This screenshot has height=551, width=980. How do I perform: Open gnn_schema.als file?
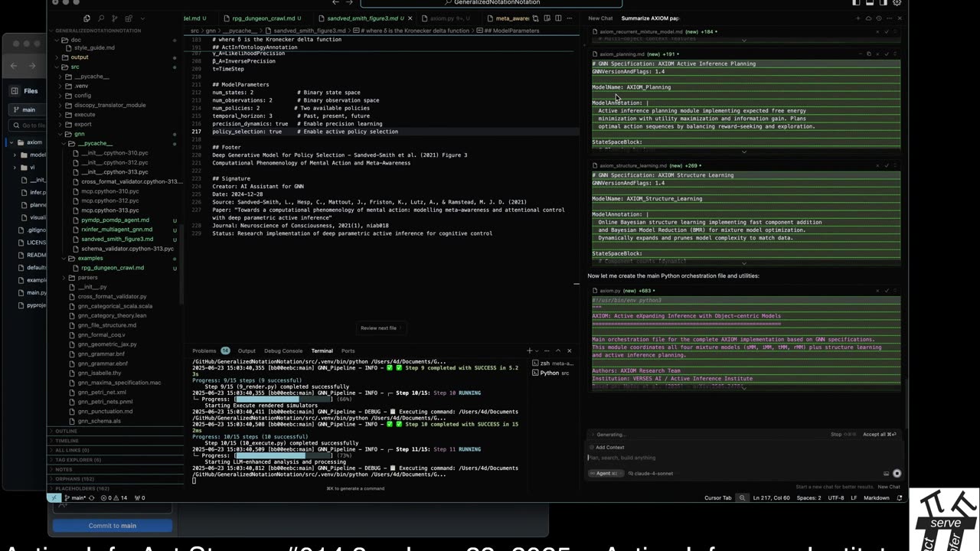pos(99,421)
